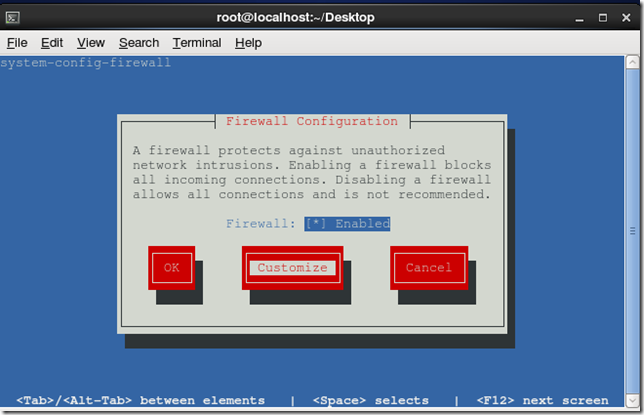Viewport: 644px width, 415px height.
Task: Open the File menu
Action: [17, 43]
